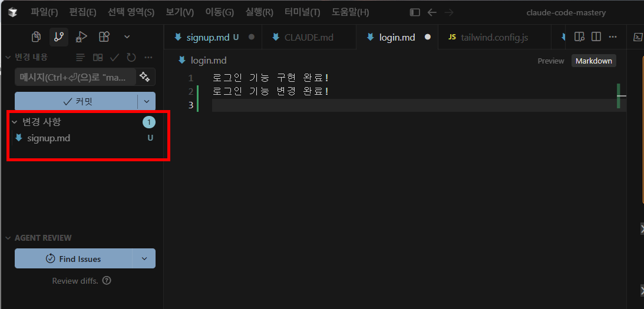This screenshot has width=644, height=309.
Task: Open the 보기(V) menu
Action: click(x=180, y=12)
